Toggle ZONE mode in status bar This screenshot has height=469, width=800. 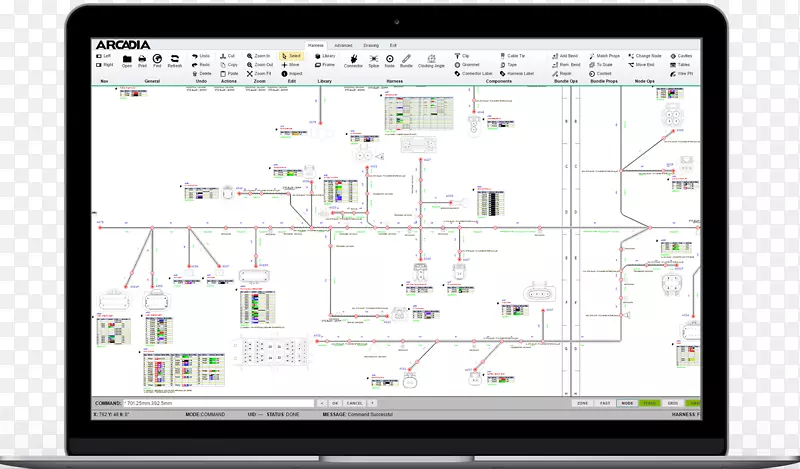click(582, 403)
